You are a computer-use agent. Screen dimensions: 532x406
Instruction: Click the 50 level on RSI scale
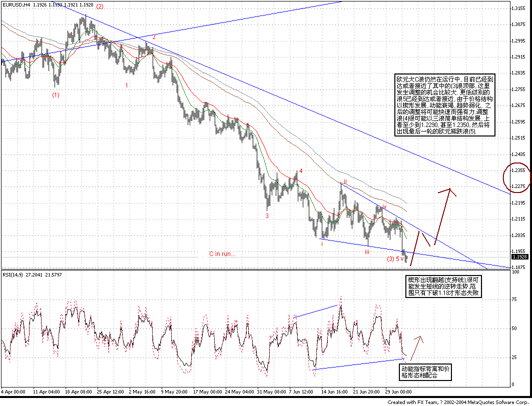click(515, 328)
